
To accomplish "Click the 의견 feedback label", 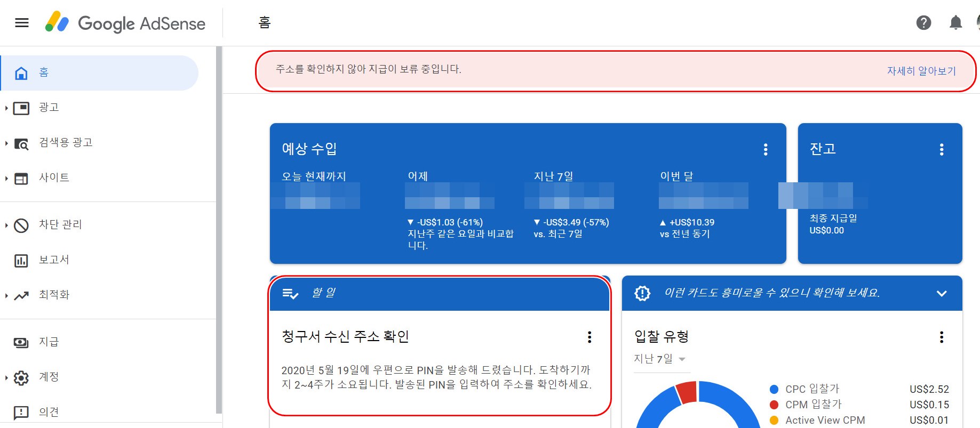I will click(x=49, y=412).
